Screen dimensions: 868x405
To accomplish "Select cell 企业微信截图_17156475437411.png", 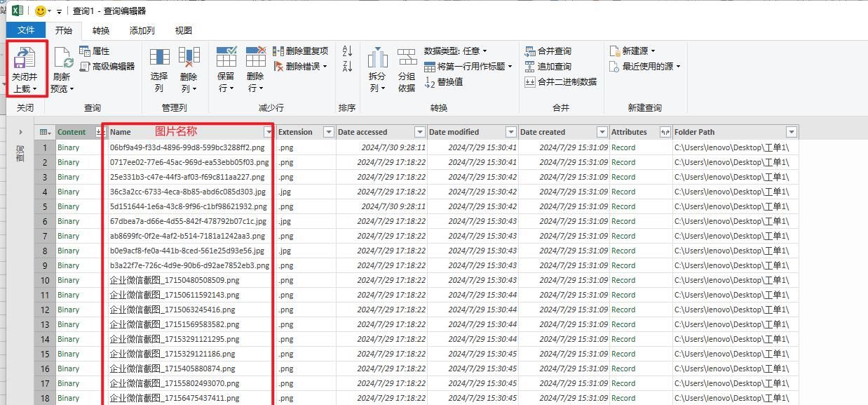I will 175,398.
